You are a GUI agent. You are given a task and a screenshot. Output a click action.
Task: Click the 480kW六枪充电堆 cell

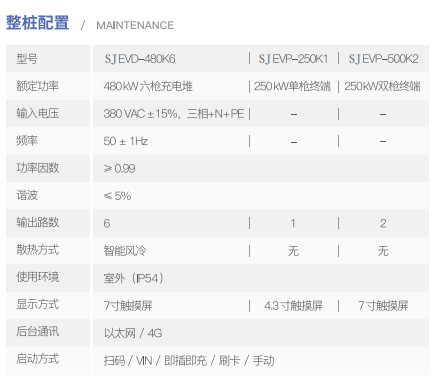148,86
